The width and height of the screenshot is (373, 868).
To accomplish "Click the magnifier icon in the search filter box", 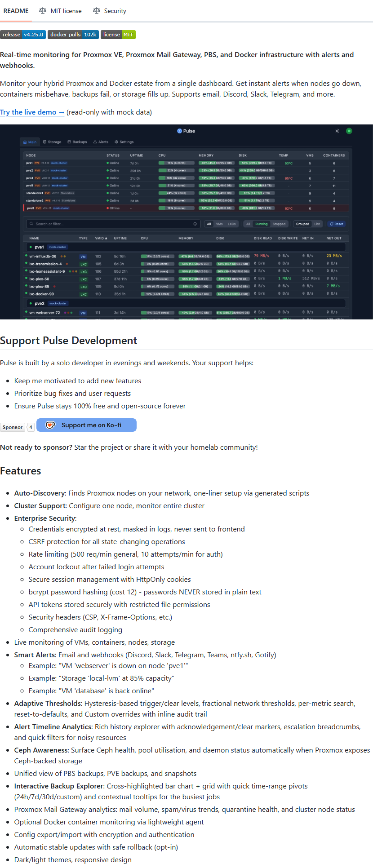I will [31, 224].
